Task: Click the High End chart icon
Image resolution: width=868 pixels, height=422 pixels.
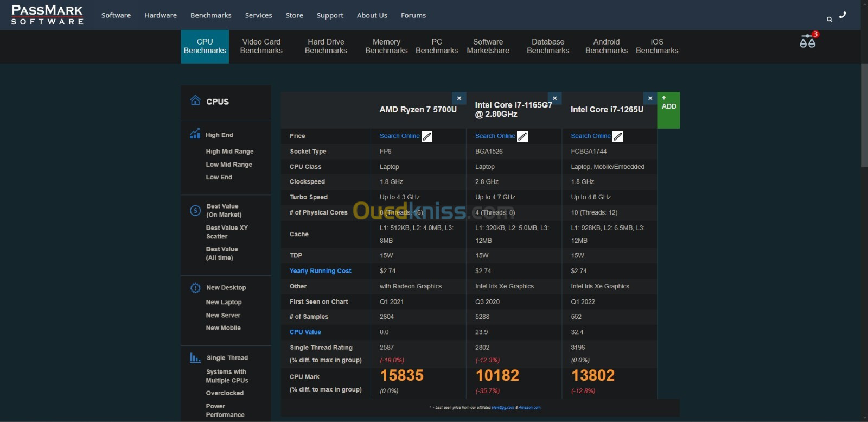Action: pos(195,134)
